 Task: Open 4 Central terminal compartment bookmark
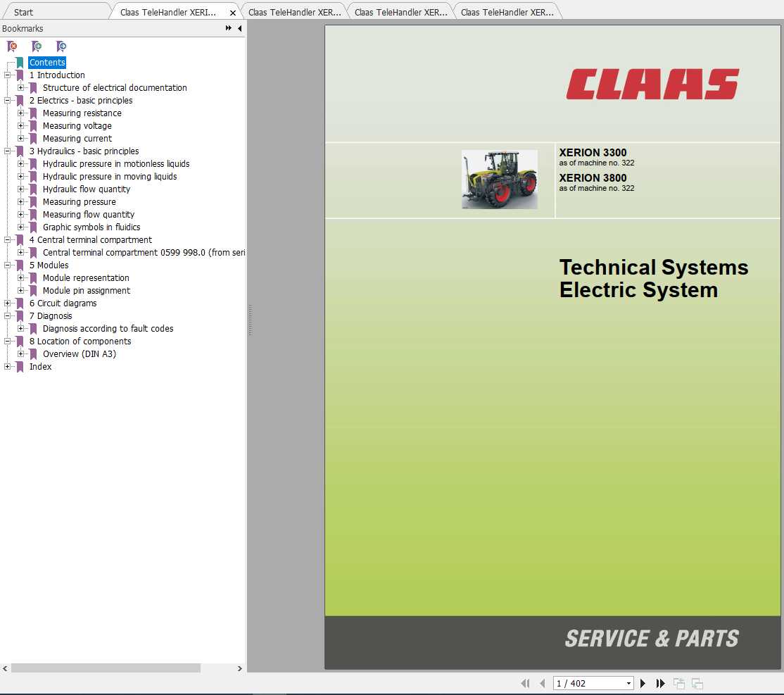pos(91,239)
